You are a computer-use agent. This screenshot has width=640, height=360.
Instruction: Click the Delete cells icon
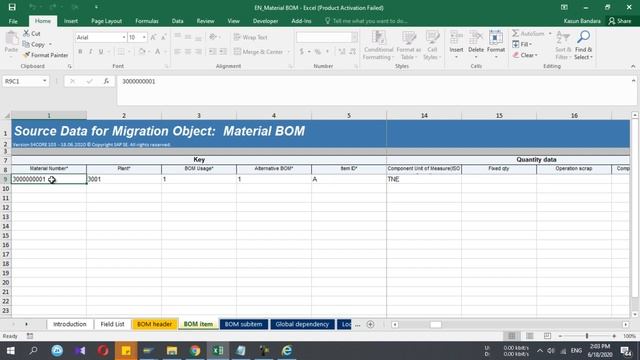[476, 38]
